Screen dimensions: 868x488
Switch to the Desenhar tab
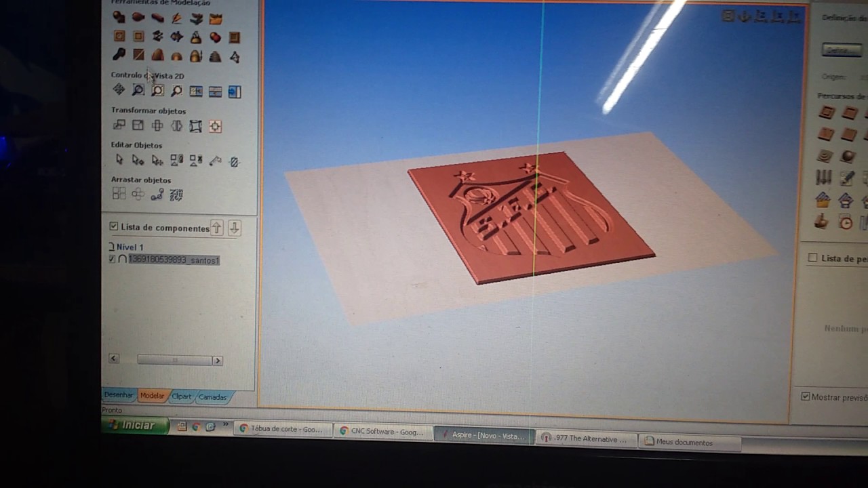[x=119, y=394]
